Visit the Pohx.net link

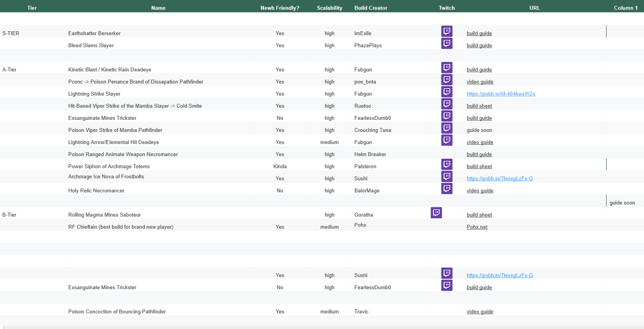coord(477,227)
